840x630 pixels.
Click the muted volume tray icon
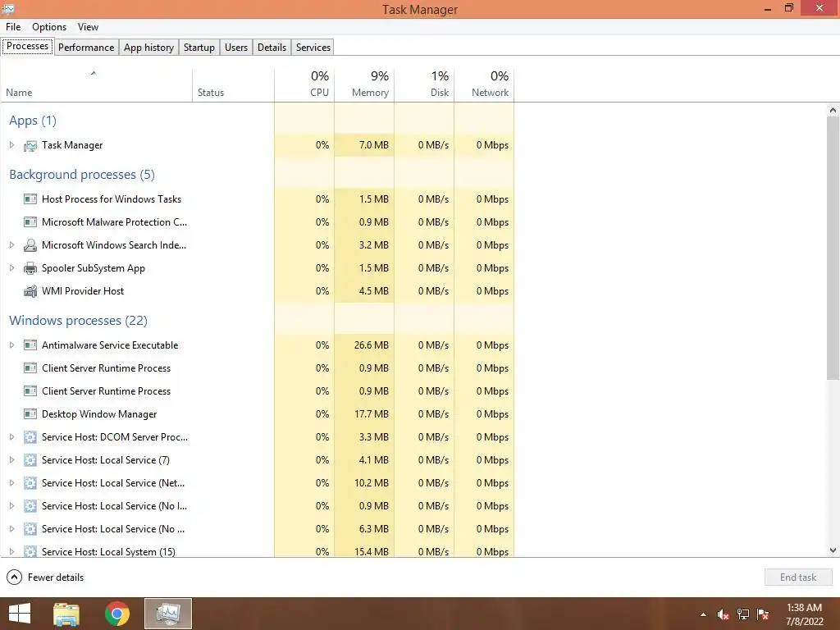click(x=723, y=614)
